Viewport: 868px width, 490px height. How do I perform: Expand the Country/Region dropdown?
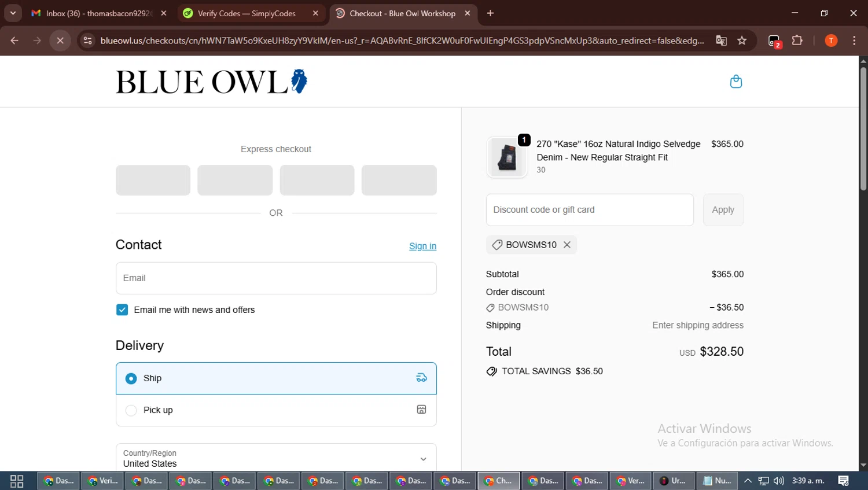[x=276, y=458]
